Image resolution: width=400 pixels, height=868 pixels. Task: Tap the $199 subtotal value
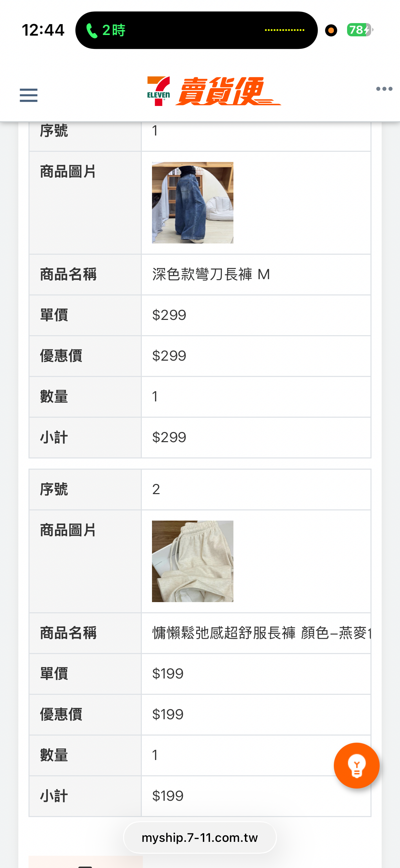(168, 796)
